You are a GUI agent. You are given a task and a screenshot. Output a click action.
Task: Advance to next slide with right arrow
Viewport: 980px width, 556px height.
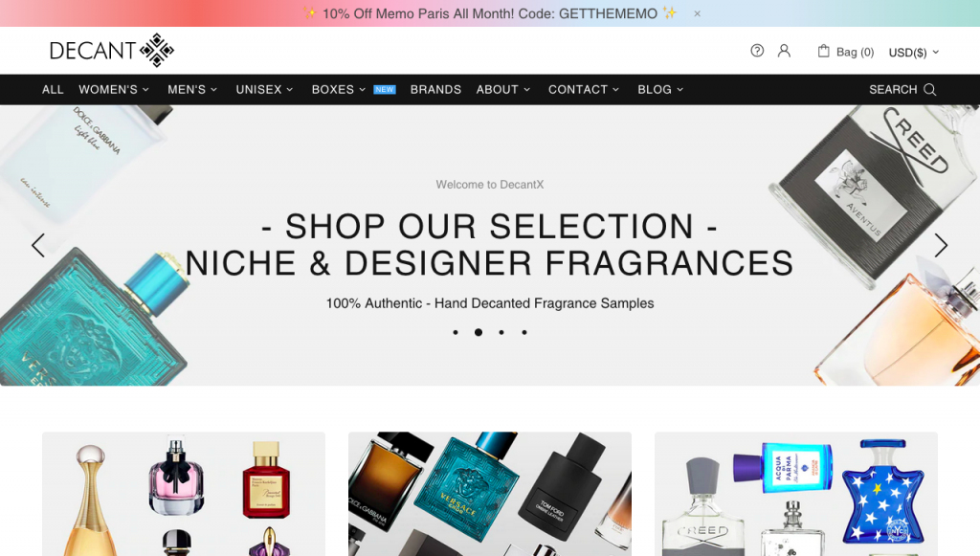coord(941,246)
